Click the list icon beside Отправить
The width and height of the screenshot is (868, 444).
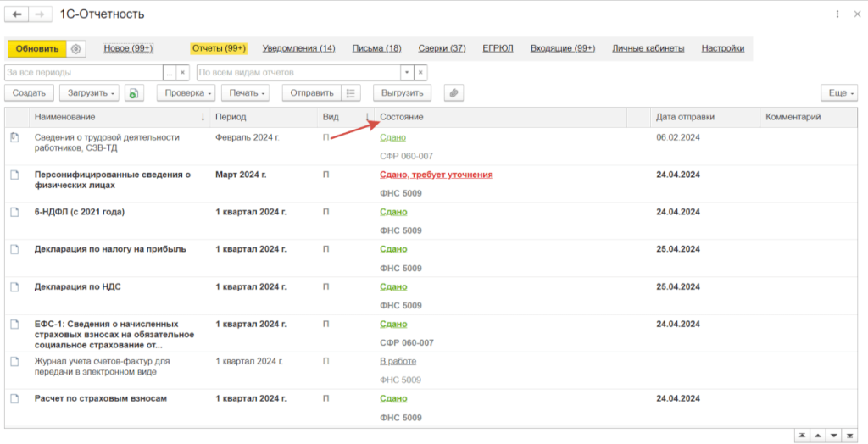pos(352,93)
